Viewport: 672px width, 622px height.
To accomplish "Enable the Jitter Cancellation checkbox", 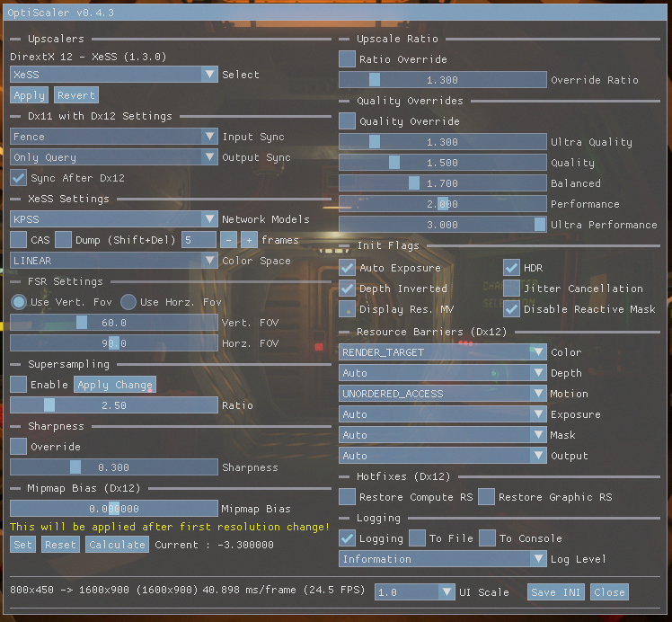I will click(x=512, y=289).
